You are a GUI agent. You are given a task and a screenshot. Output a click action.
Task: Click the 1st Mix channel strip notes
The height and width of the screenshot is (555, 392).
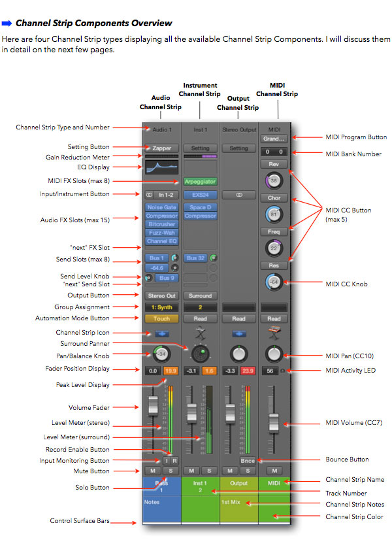(x=231, y=502)
